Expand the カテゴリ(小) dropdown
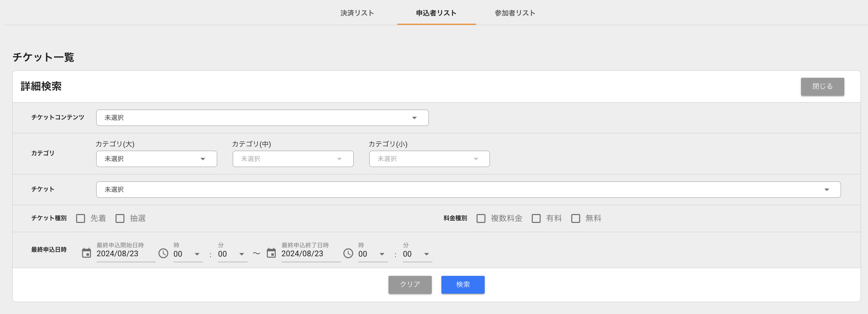 point(429,159)
